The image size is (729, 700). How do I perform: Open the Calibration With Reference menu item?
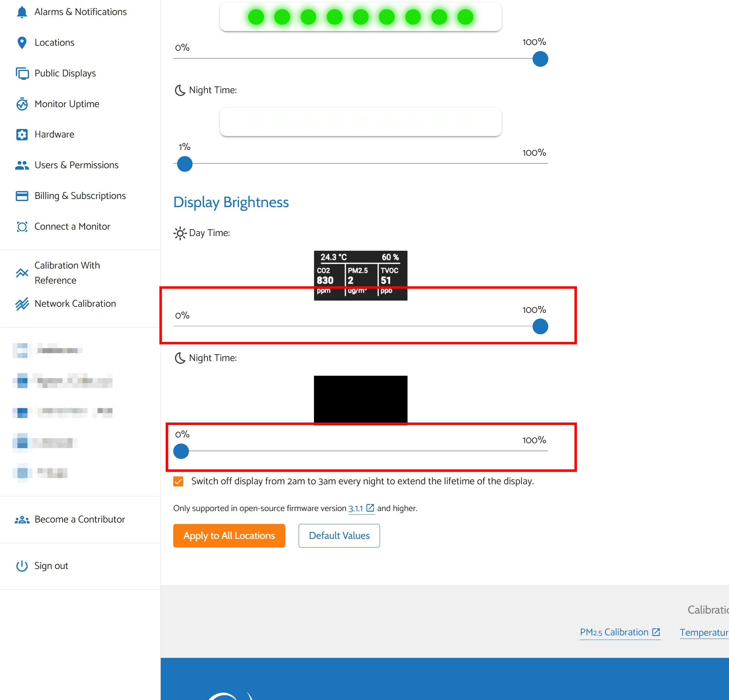(x=67, y=272)
